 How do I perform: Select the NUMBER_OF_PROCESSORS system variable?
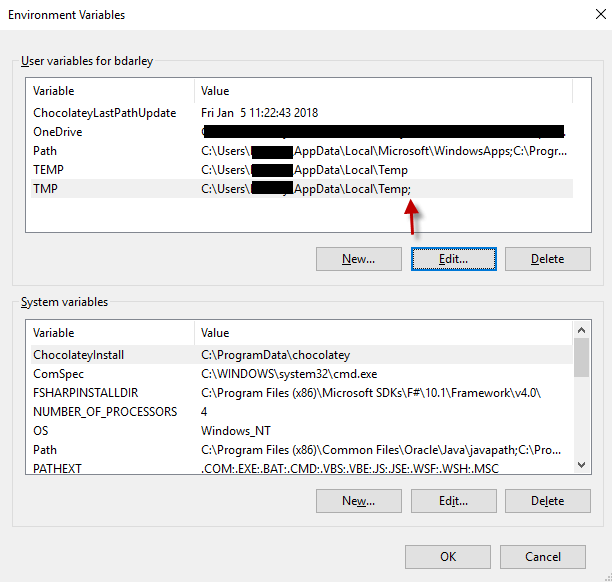tap(105, 412)
